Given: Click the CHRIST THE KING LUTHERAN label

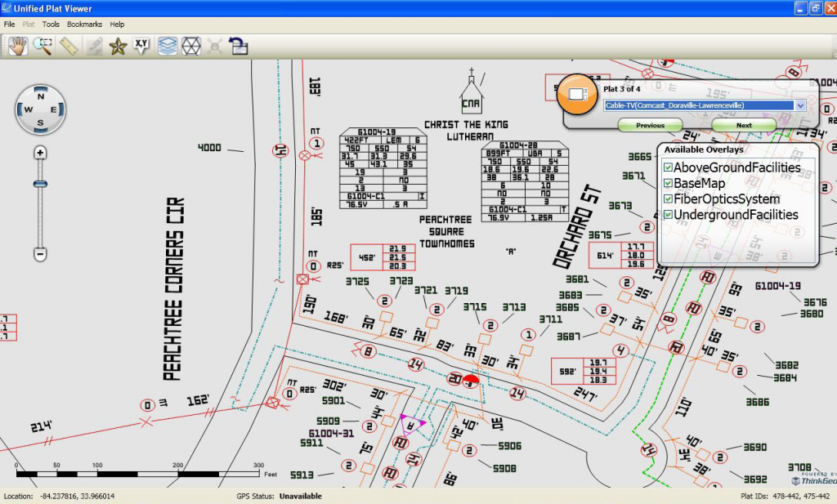Looking at the screenshot, I should pyautogui.click(x=466, y=131).
